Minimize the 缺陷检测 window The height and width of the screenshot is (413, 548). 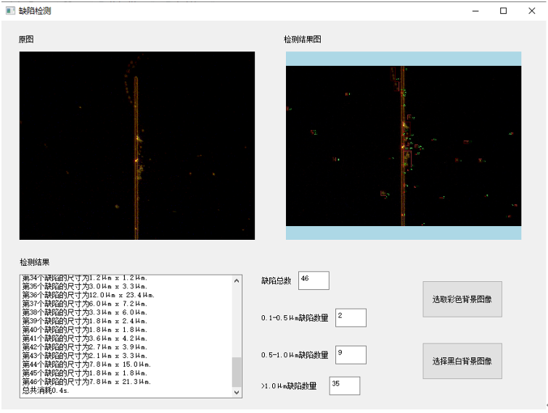475,11
